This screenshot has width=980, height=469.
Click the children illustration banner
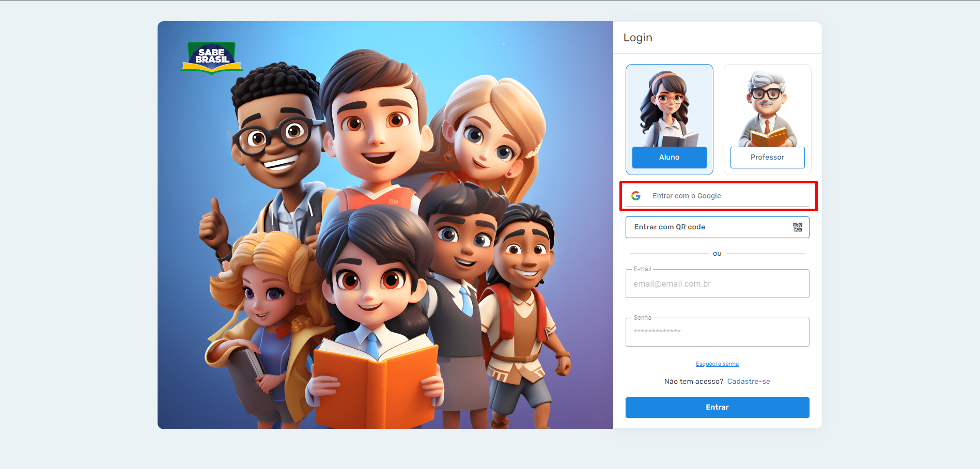pyautogui.click(x=385, y=225)
